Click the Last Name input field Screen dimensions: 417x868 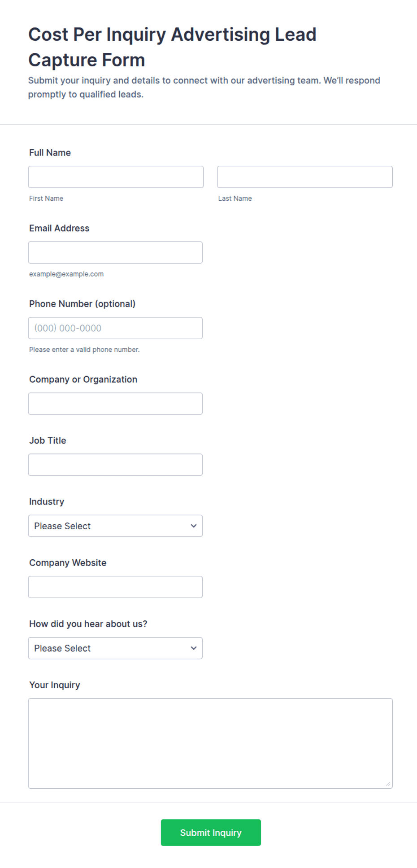(x=305, y=177)
